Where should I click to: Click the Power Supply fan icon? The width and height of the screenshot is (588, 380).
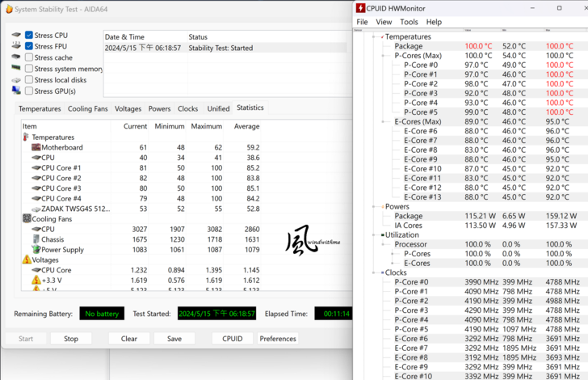point(36,250)
